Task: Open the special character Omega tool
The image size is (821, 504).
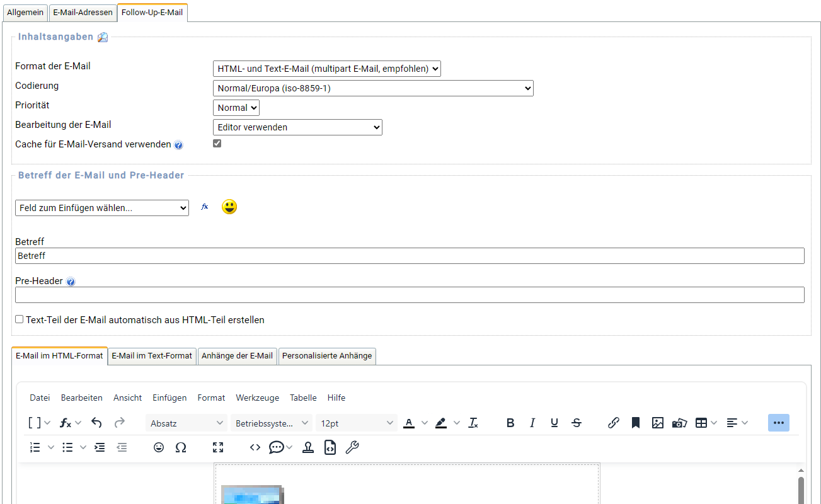Action: point(181,447)
